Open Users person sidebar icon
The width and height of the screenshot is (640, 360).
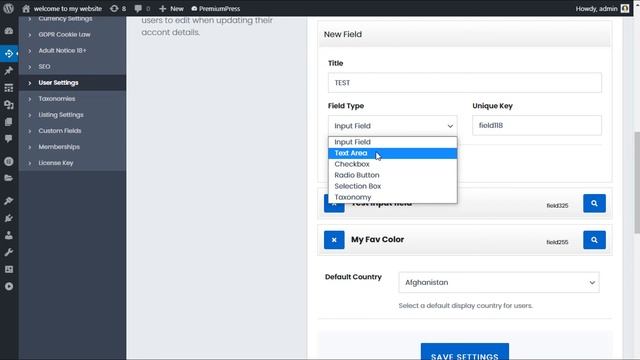click(x=9, y=236)
